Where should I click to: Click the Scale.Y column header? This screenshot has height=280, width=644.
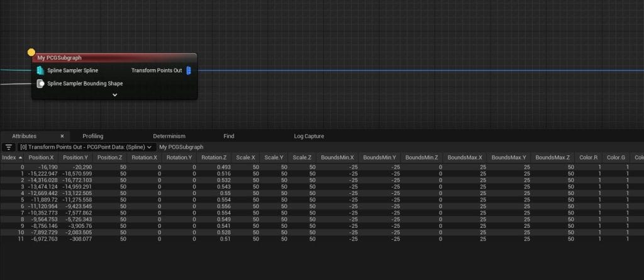(275, 157)
